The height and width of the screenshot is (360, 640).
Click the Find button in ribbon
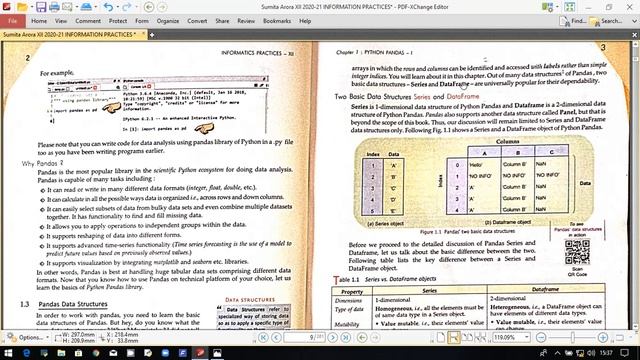pyautogui.click(x=573, y=21)
